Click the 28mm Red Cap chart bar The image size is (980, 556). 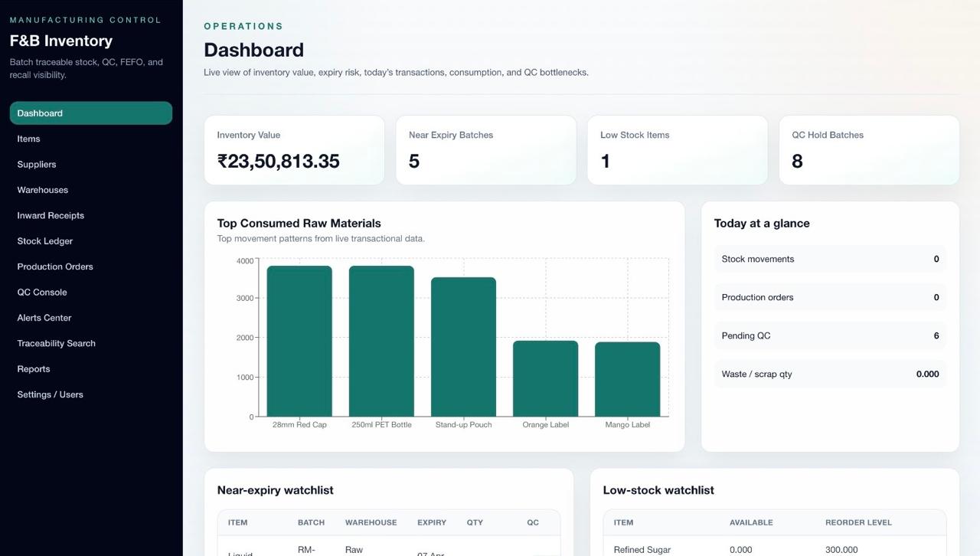[299, 341]
